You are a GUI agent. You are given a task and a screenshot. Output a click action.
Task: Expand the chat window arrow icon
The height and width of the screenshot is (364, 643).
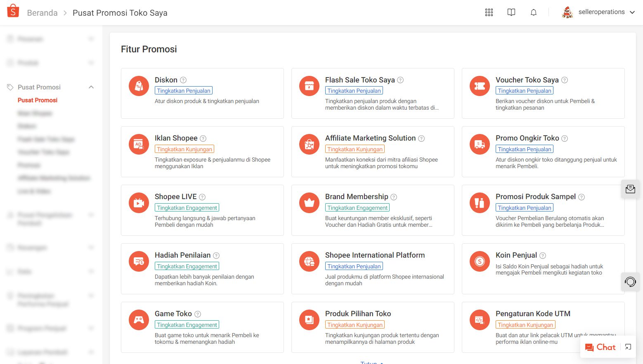(628, 347)
